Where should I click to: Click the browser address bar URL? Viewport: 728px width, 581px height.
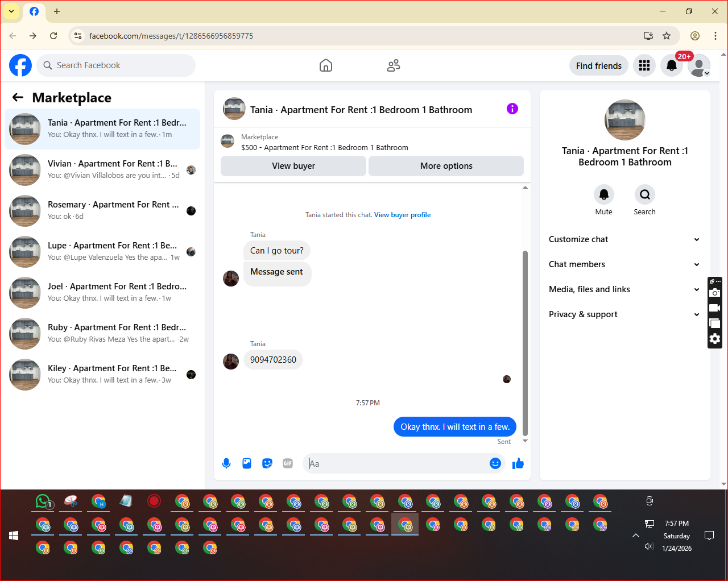point(171,36)
